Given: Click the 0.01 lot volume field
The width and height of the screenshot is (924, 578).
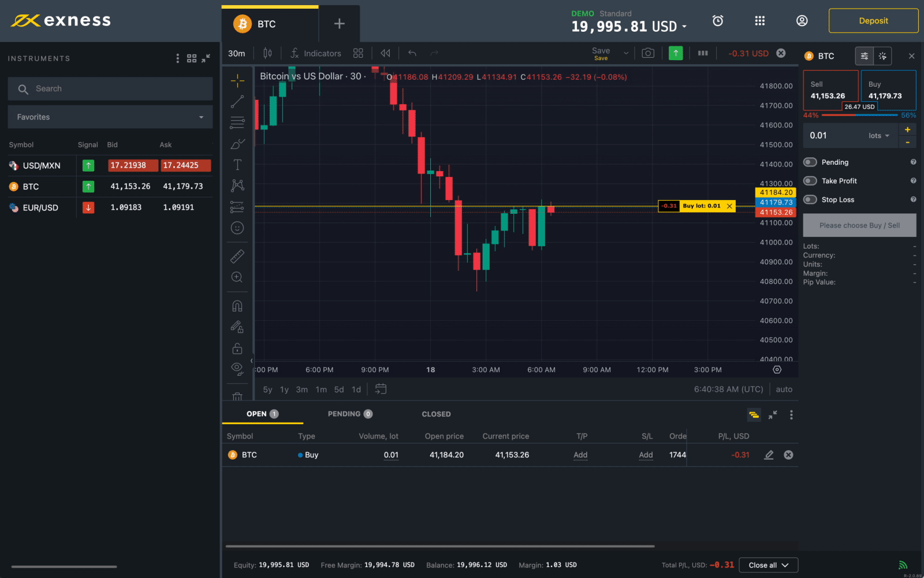Looking at the screenshot, I should (834, 136).
